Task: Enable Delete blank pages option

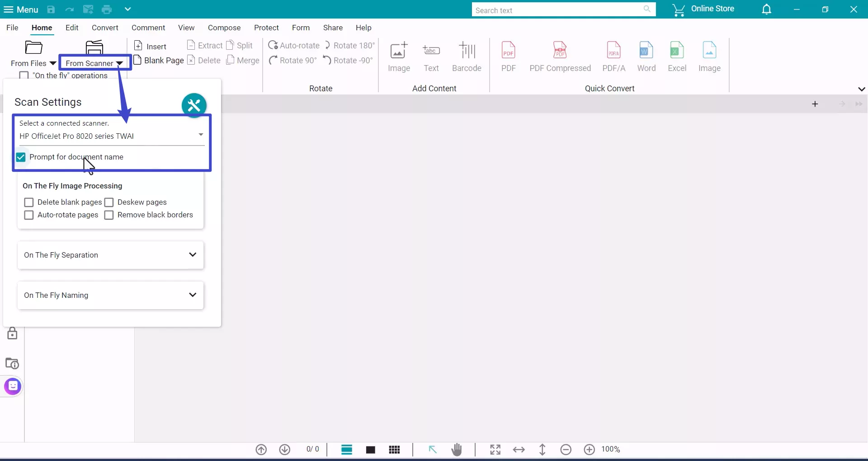Action: (29, 202)
